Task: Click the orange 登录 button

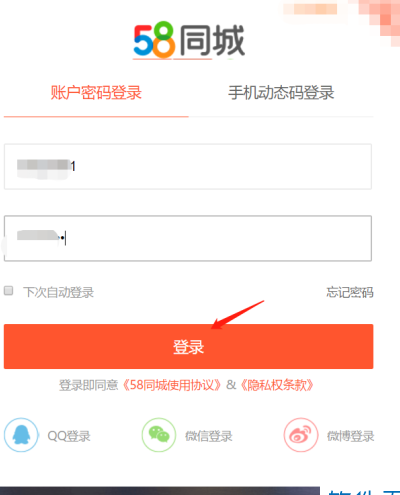Action: (x=188, y=346)
